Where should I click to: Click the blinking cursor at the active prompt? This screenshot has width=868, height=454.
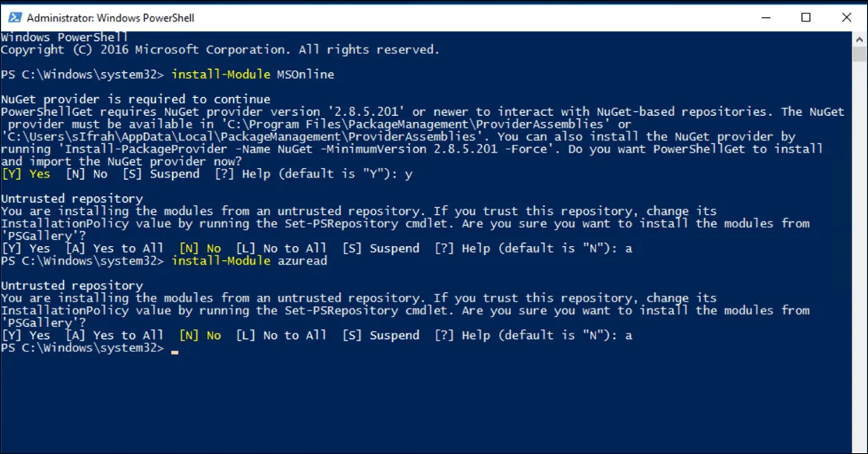point(175,348)
